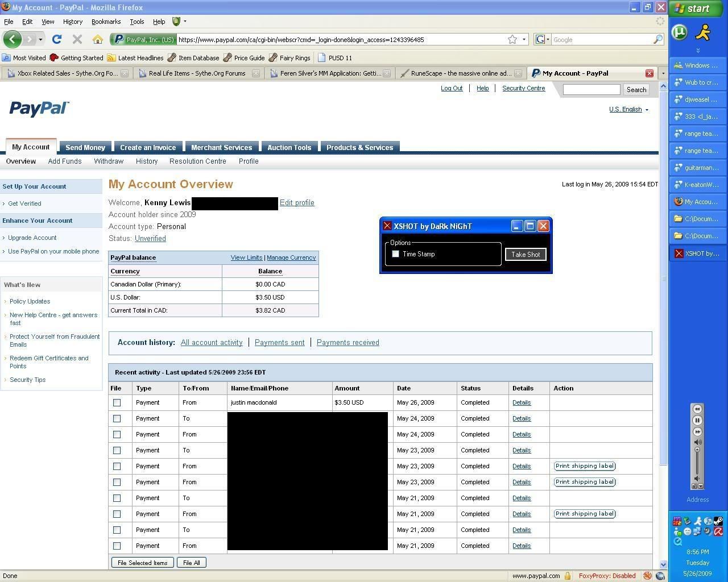This screenshot has width=728, height=582.
Task: Check the first May 21 'To' payment checkbox
Action: click(117, 498)
